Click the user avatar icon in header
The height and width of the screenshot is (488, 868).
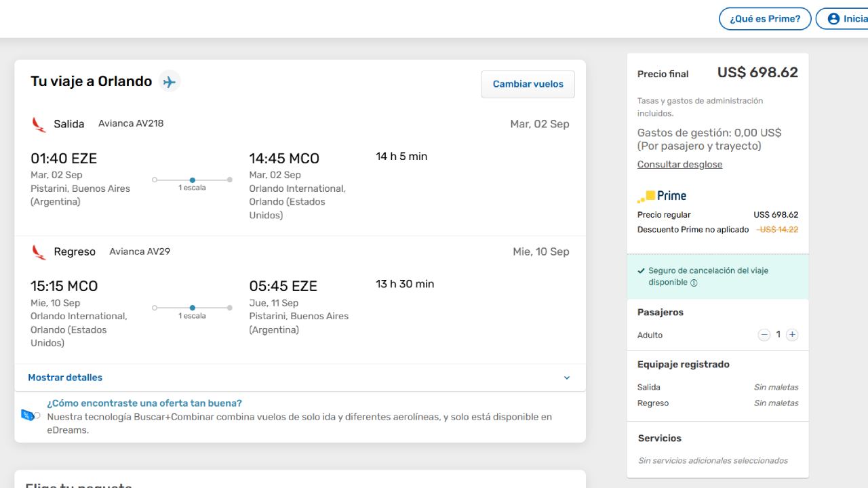[x=833, y=19]
